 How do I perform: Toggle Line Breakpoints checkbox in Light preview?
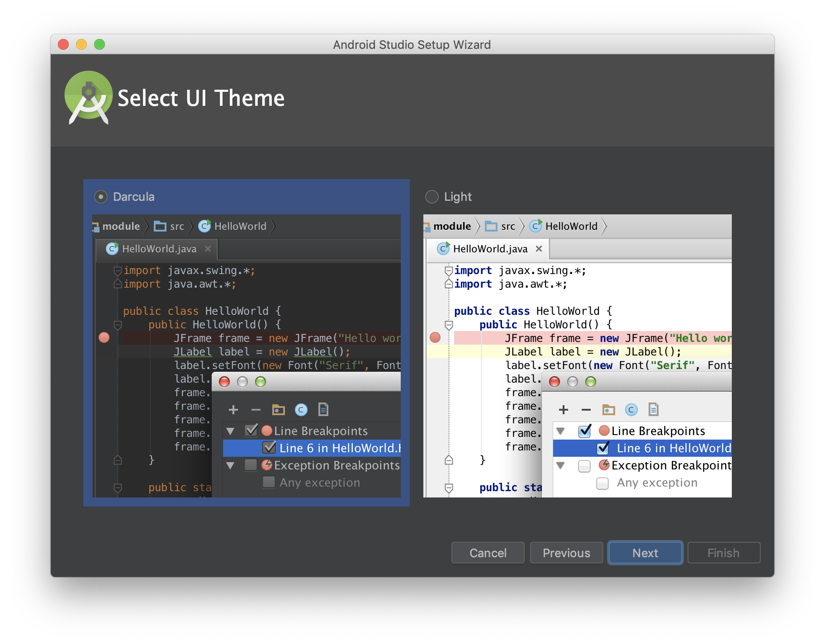[x=584, y=431]
